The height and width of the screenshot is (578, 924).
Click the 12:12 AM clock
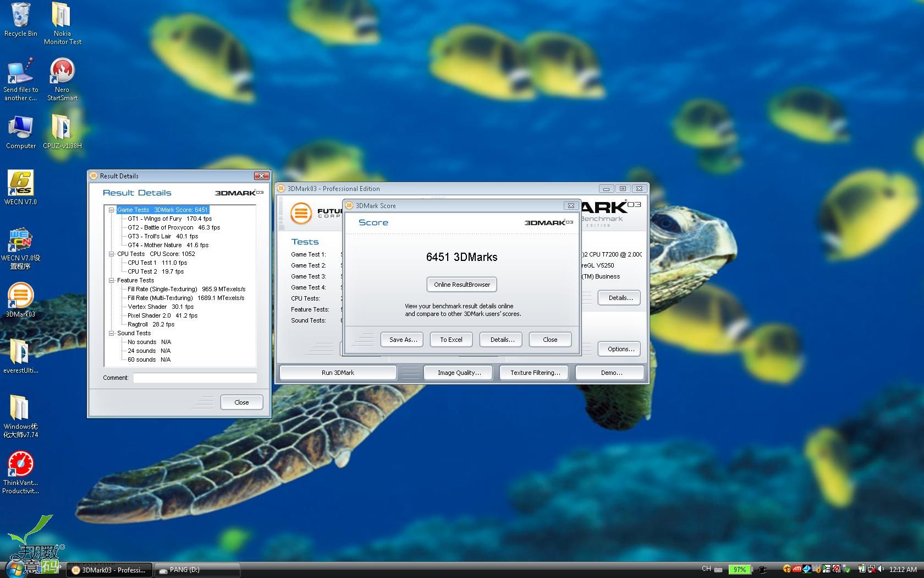(x=903, y=569)
